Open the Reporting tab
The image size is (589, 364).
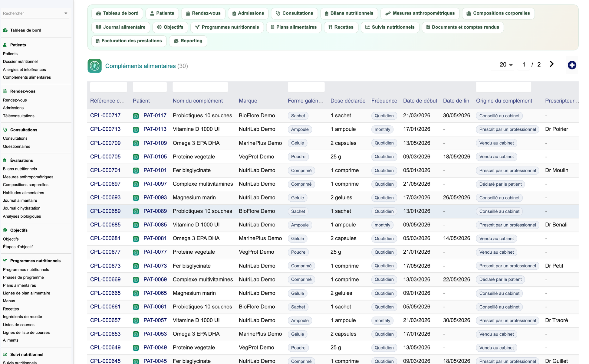tap(188, 41)
